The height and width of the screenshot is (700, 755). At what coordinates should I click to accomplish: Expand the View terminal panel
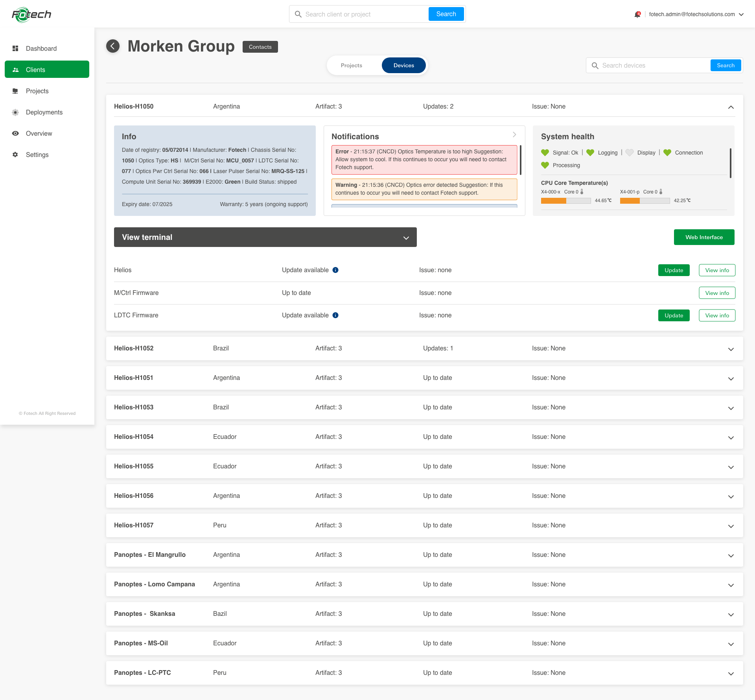point(406,238)
